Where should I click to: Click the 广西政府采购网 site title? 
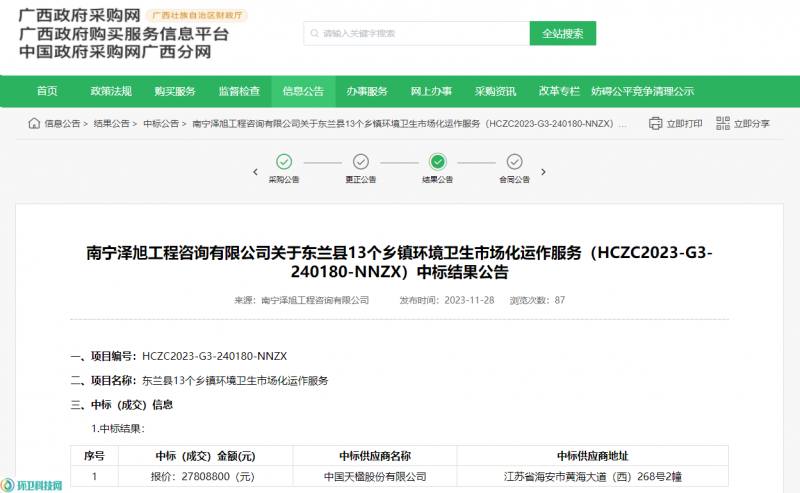coord(80,15)
